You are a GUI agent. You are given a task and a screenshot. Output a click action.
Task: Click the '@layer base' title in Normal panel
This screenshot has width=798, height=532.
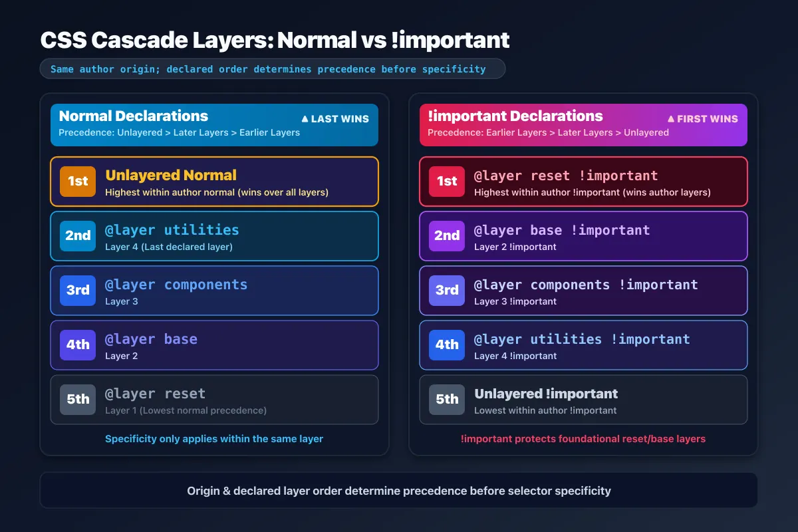point(151,339)
